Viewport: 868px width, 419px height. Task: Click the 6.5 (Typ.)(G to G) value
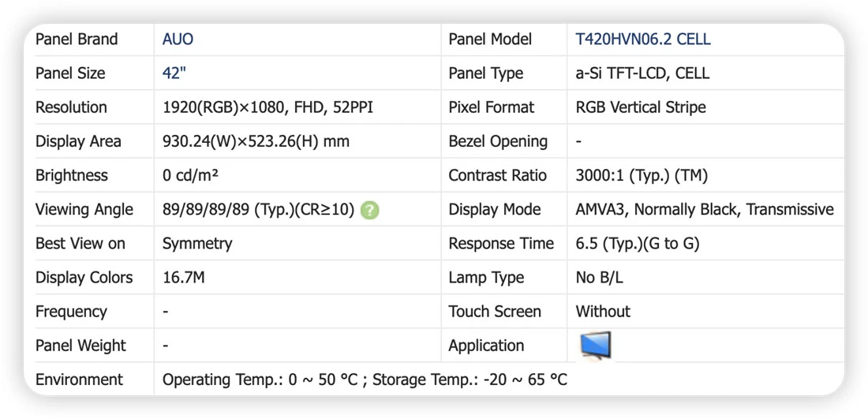coord(638,244)
